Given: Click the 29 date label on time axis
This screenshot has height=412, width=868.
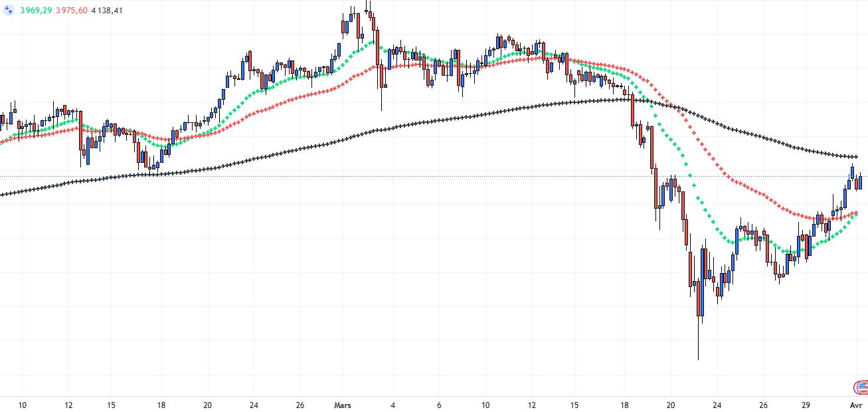Looking at the screenshot, I should coord(806,405).
